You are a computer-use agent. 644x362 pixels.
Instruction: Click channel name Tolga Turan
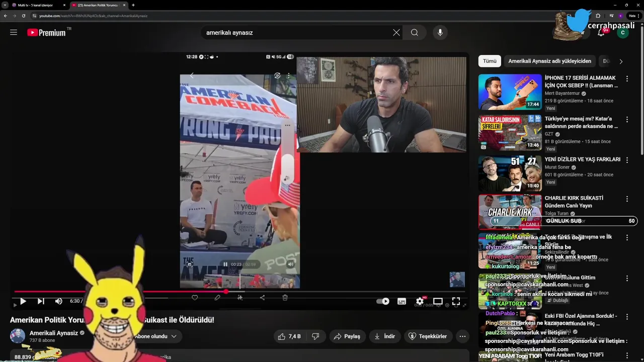(x=557, y=214)
